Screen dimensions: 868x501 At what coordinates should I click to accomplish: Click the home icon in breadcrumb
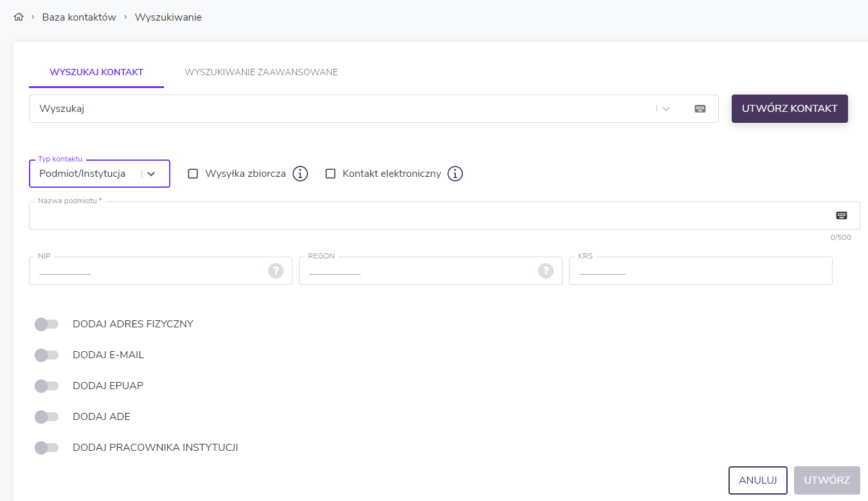pos(18,17)
